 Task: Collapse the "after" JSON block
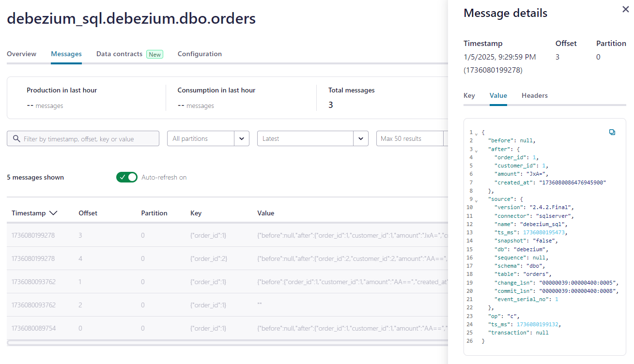click(x=477, y=150)
